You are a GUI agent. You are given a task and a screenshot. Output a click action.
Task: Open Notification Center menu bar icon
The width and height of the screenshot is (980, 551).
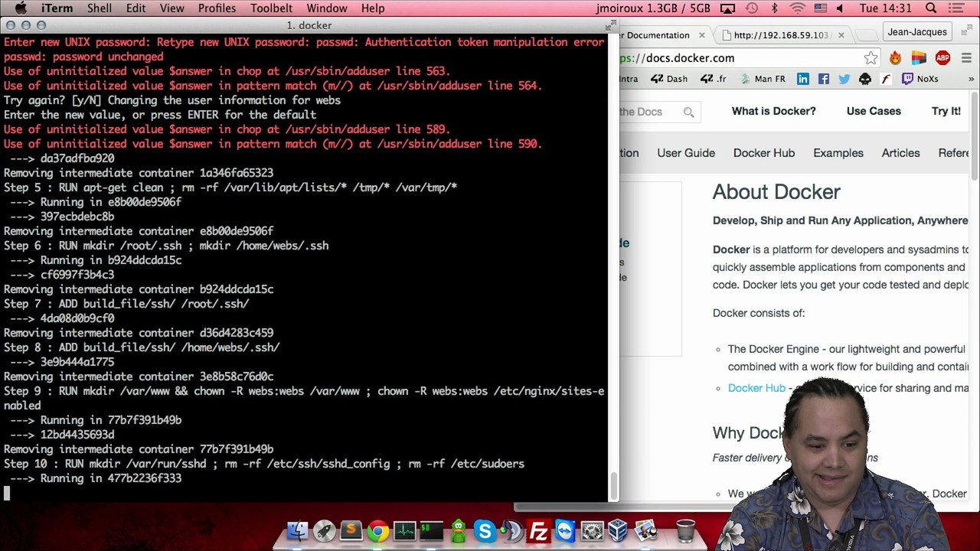(x=957, y=8)
